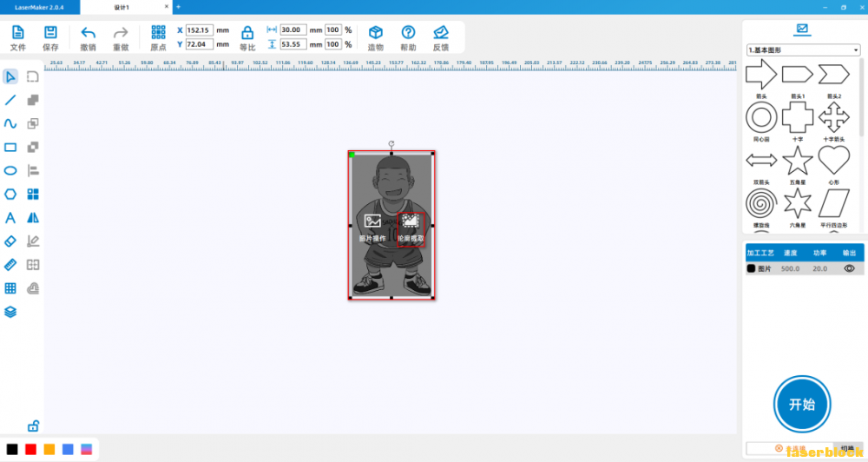The width and height of the screenshot is (868, 462).
Task: Click the 原点 origin grid icon
Action: pyautogui.click(x=158, y=33)
